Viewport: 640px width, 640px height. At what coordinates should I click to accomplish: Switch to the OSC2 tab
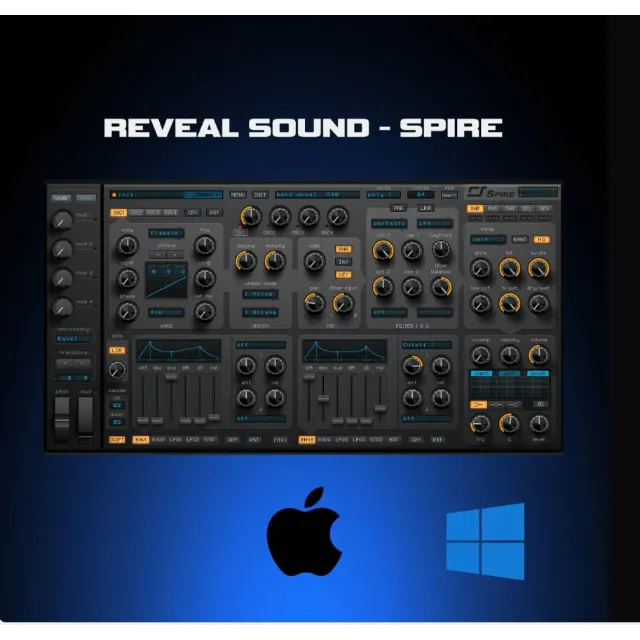[x=137, y=212]
